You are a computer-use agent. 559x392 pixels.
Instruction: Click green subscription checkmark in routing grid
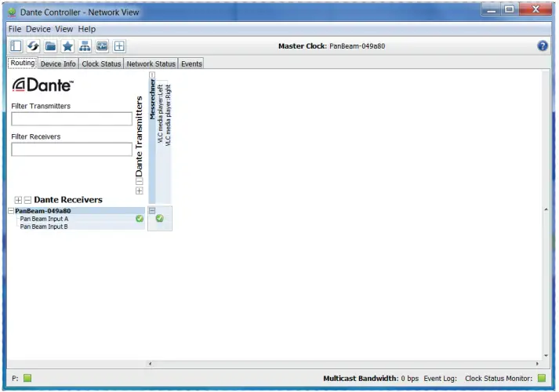[x=160, y=218]
